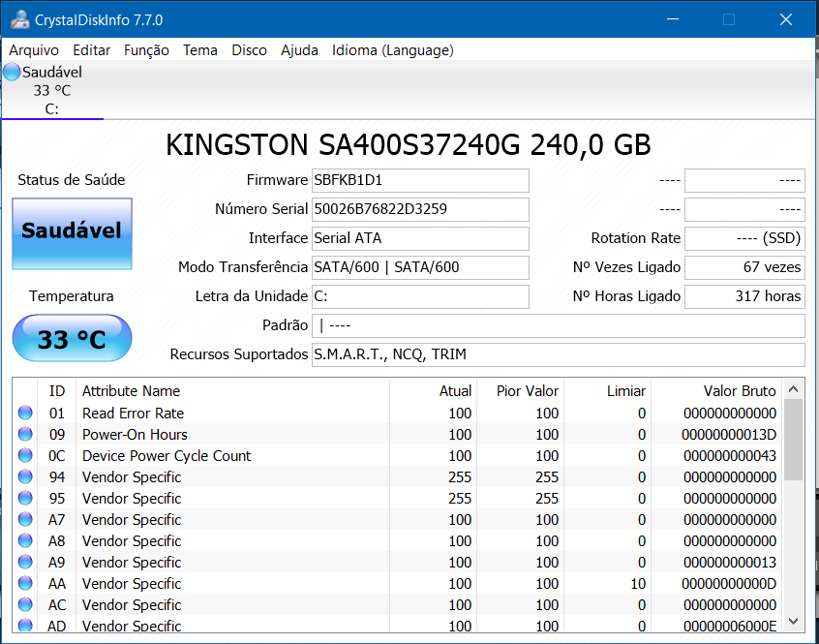The image size is (819, 644).
Task: Open the Arquivo menu
Action: click(x=34, y=50)
